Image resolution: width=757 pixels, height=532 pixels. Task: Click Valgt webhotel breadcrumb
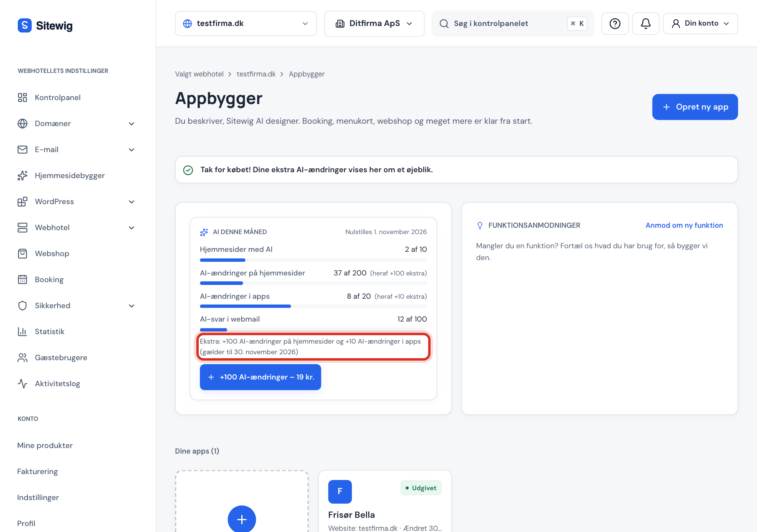(x=199, y=74)
